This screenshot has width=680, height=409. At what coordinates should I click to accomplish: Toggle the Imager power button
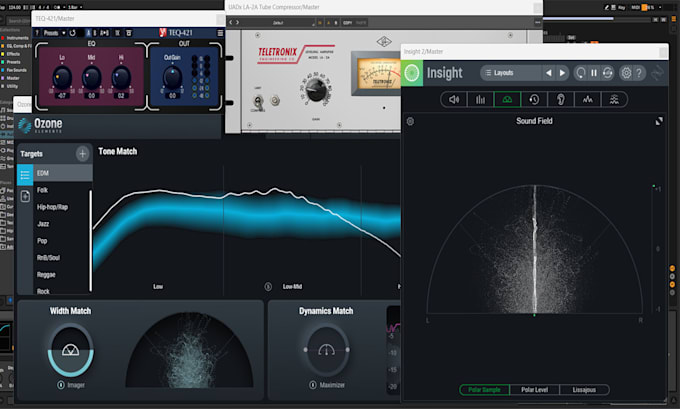tap(61, 385)
